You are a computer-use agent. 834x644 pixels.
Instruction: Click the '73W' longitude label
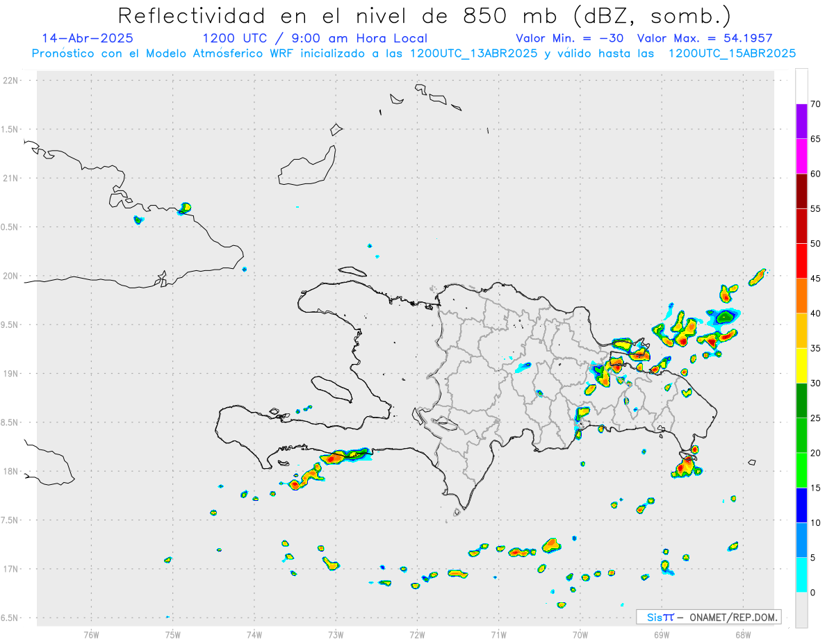point(336,634)
